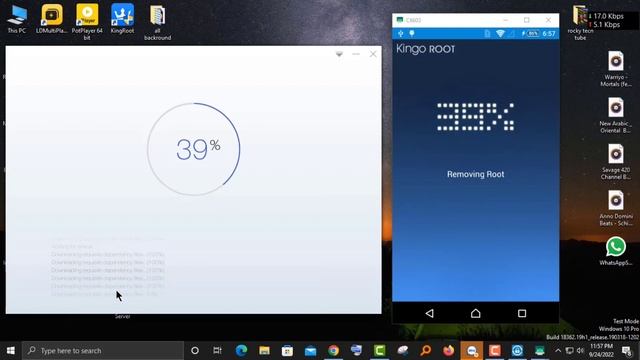Click the dotted percentage display in Kingo ROOT
Viewport: 640px width, 360px height.
click(x=476, y=117)
